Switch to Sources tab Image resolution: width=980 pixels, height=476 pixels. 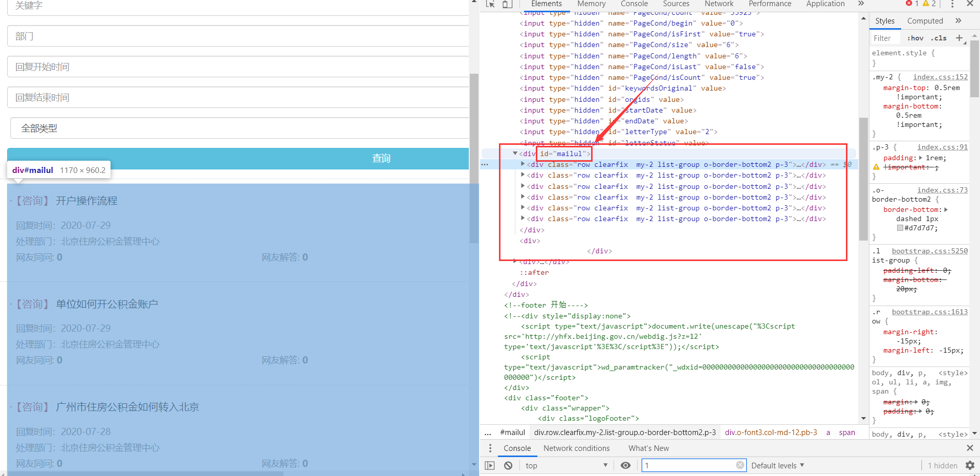click(676, 4)
